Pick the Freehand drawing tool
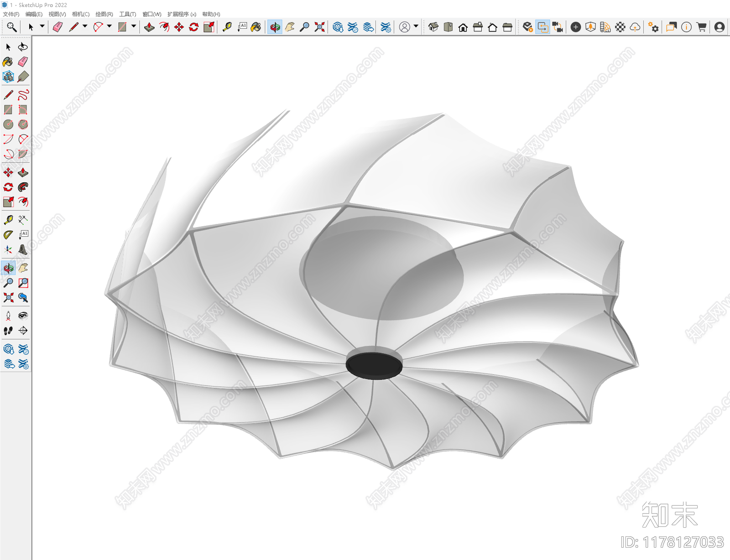Screen dimensions: 730x560 23,95
